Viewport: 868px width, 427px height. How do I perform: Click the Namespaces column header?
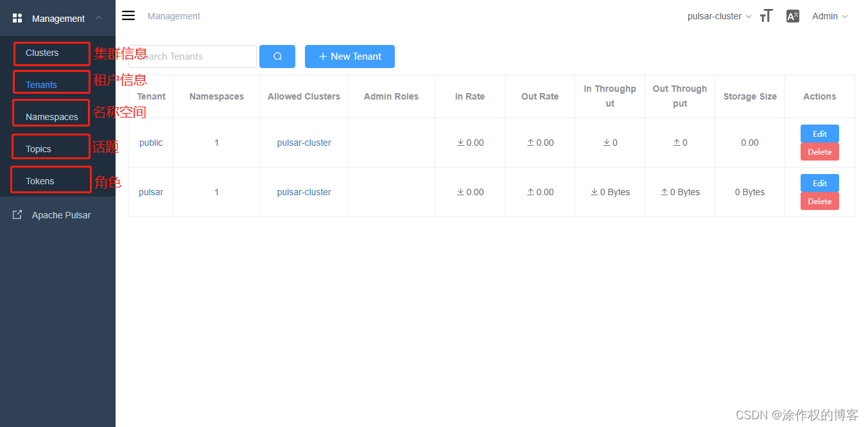click(x=216, y=96)
